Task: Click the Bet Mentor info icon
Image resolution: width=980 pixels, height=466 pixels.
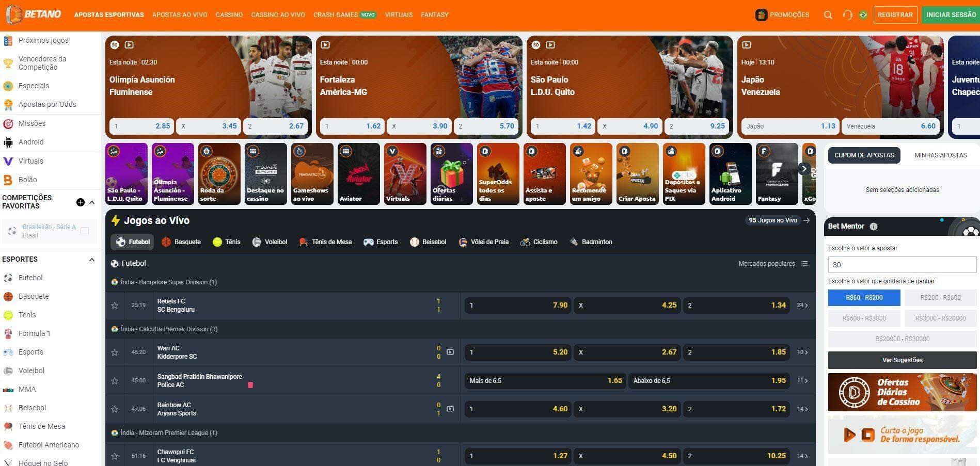Action: click(x=873, y=227)
